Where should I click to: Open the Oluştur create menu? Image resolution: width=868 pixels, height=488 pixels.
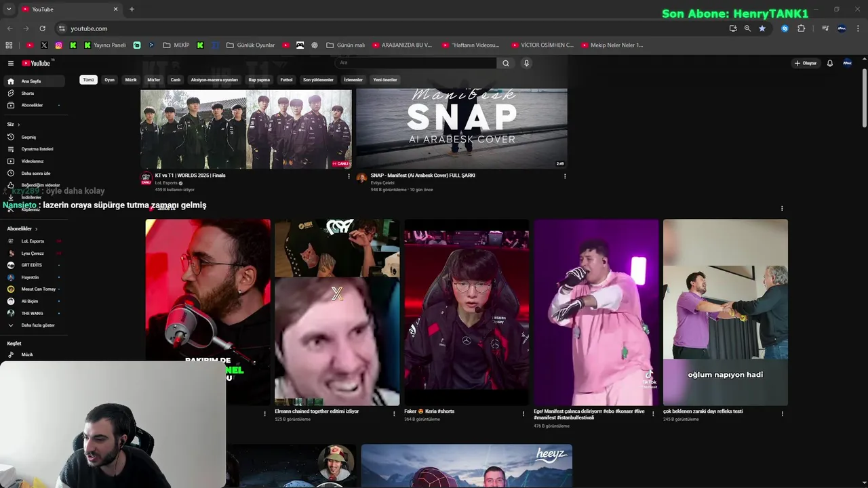[806, 63]
